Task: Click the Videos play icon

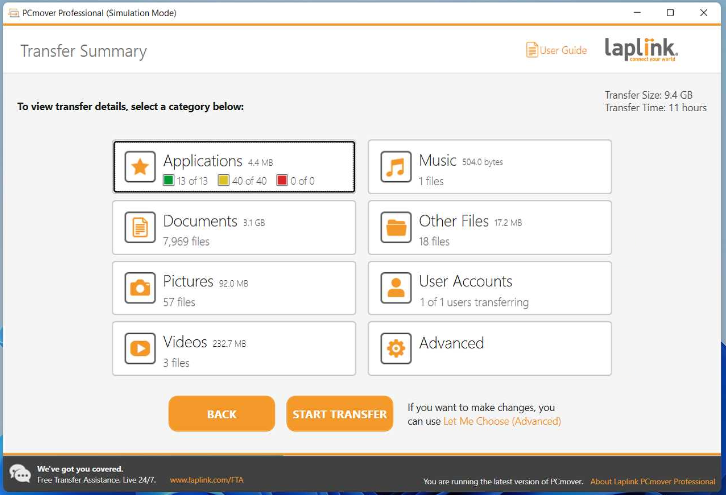Action: [x=140, y=348]
